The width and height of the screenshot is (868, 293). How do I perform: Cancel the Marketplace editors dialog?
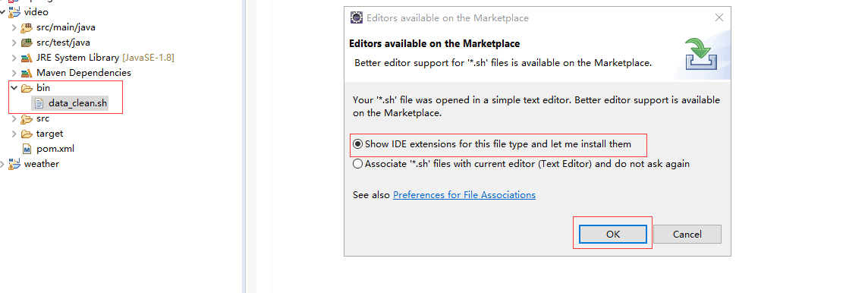(x=687, y=234)
